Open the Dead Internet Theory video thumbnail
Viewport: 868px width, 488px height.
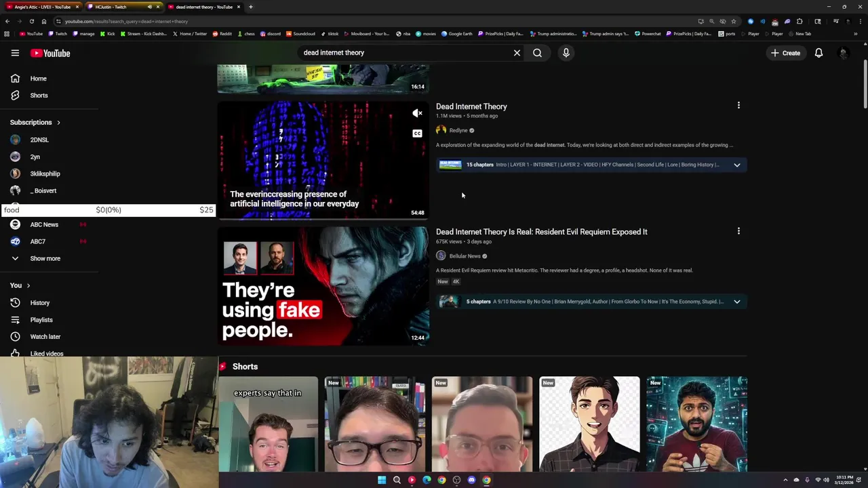323,160
